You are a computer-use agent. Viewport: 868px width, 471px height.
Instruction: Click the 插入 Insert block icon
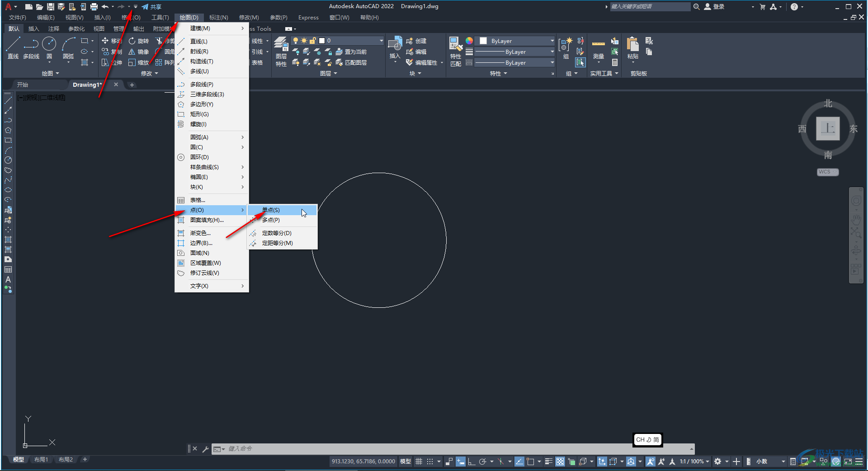click(x=395, y=44)
